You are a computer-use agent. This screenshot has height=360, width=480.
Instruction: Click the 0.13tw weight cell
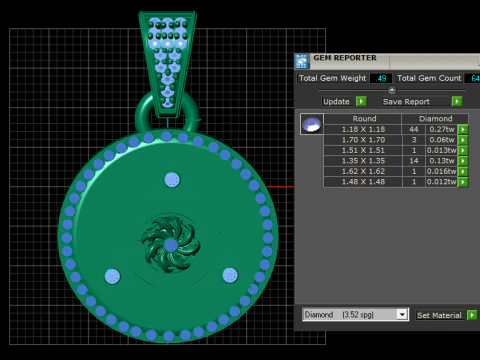(441, 161)
